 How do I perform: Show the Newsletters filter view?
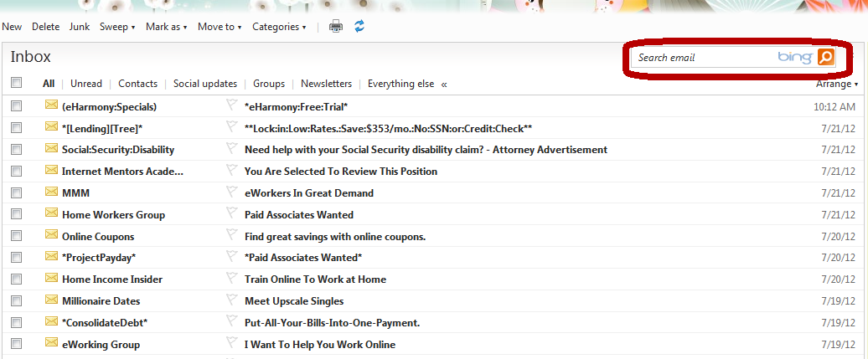coord(326,84)
